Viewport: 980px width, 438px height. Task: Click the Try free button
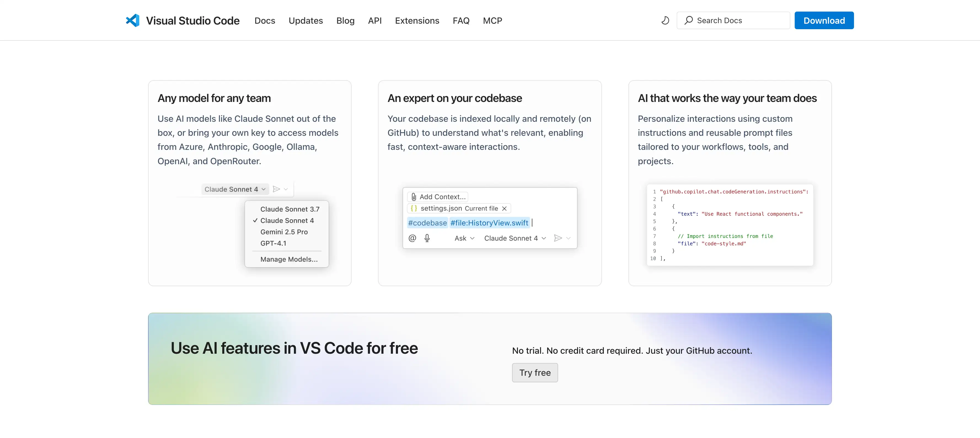coord(534,373)
